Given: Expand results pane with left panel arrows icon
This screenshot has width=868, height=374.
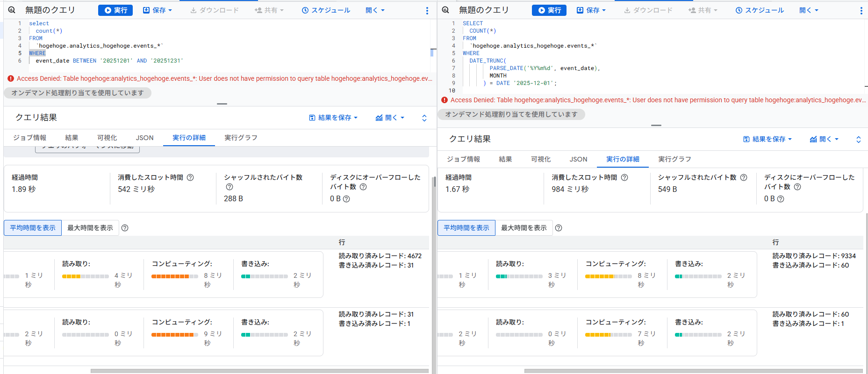Looking at the screenshot, I should click(x=424, y=118).
